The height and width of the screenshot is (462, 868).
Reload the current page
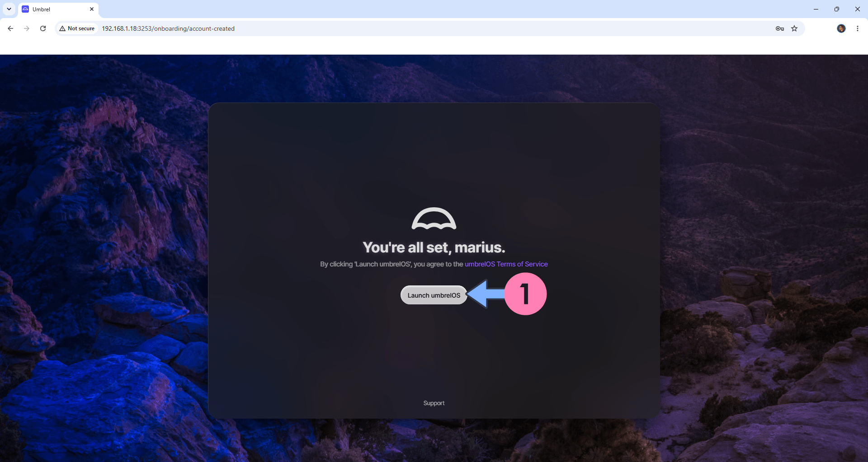43,28
